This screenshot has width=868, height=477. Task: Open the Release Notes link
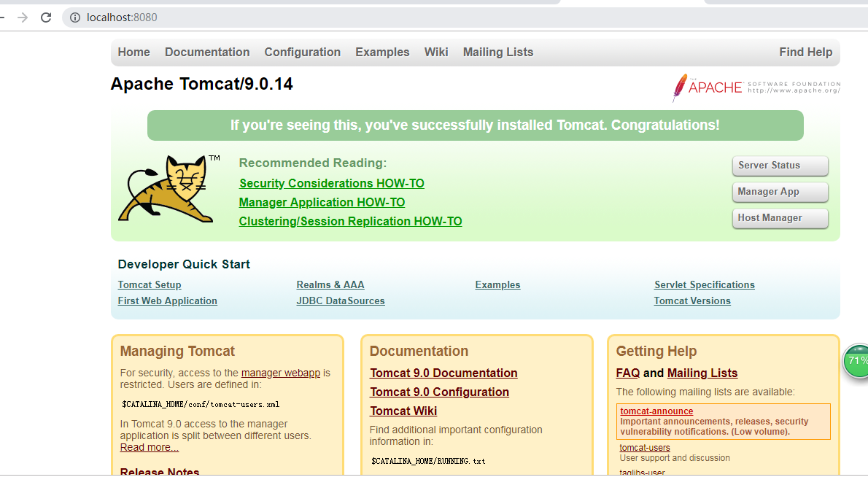pyautogui.click(x=160, y=472)
